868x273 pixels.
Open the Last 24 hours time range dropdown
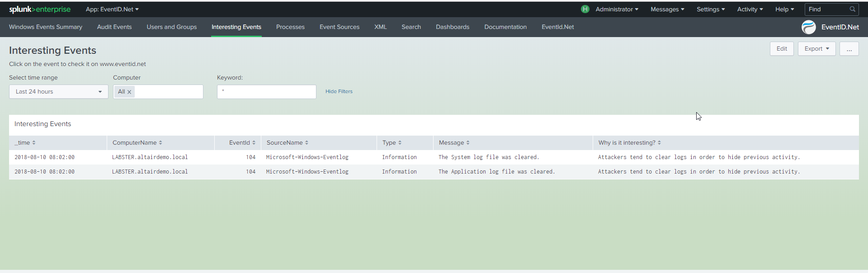(59, 92)
